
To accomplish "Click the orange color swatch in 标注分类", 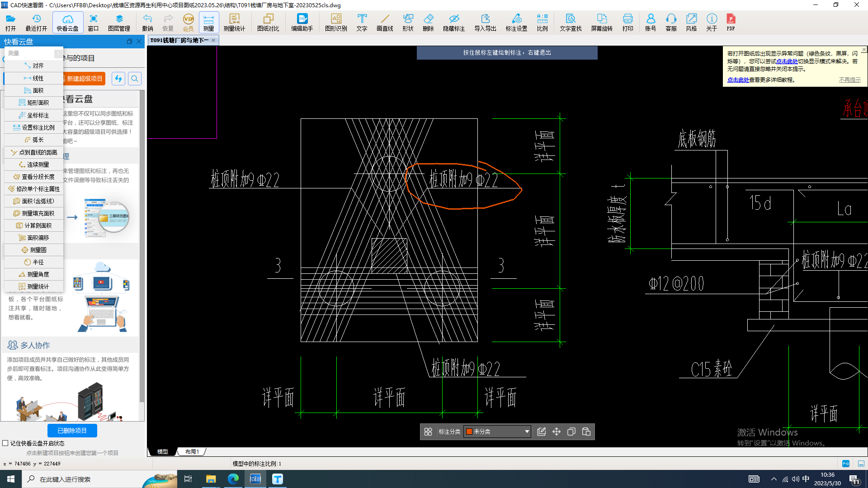I will point(469,432).
